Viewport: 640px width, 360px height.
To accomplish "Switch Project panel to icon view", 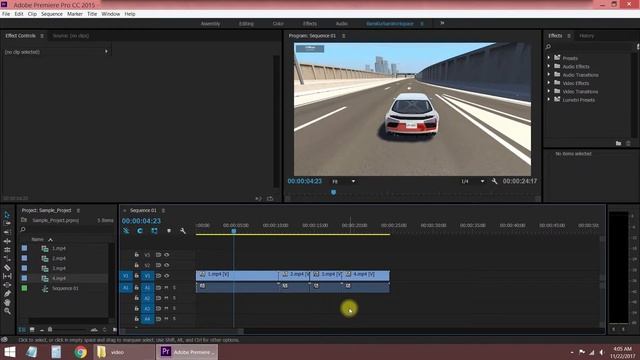I will coord(32,329).
